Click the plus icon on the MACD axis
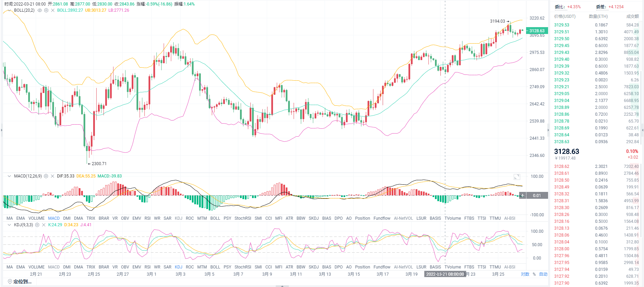Viewport: 644px width, 287px height. pos(522,195)
